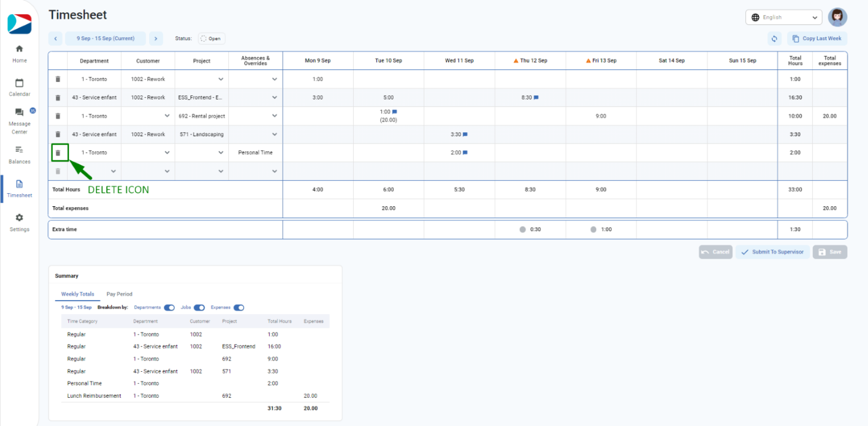868x426 pixels.
Task: Switch to the Weekly Totals tab
Action: tap(77, 294)
